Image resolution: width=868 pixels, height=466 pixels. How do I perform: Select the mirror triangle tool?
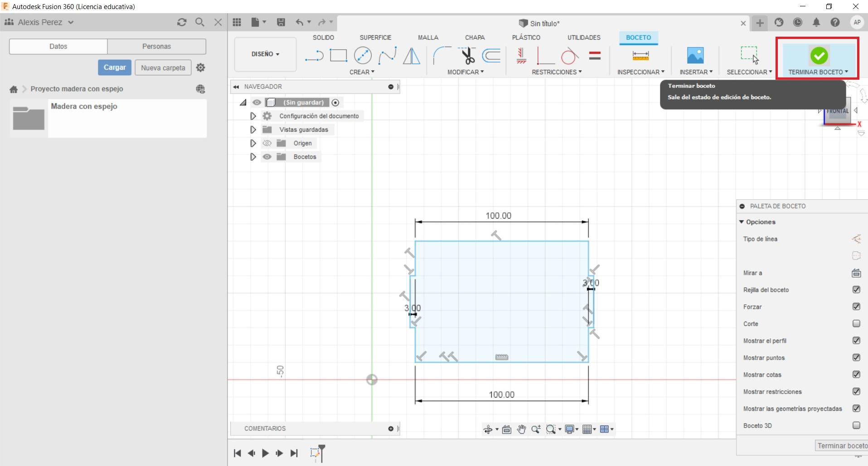click(412, 56)
